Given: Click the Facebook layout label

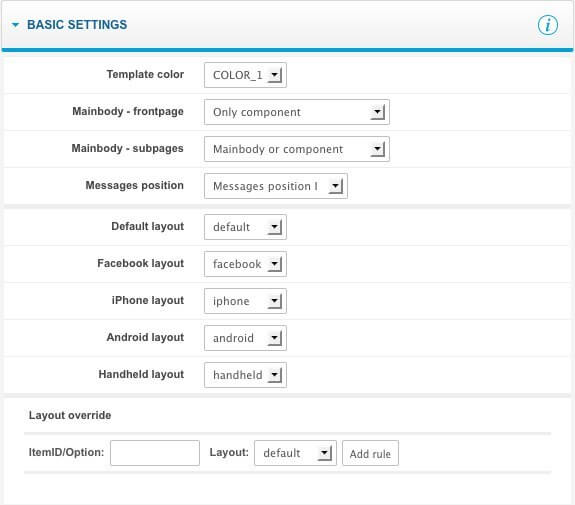Looking at the screenshot, I should (140, 263).
